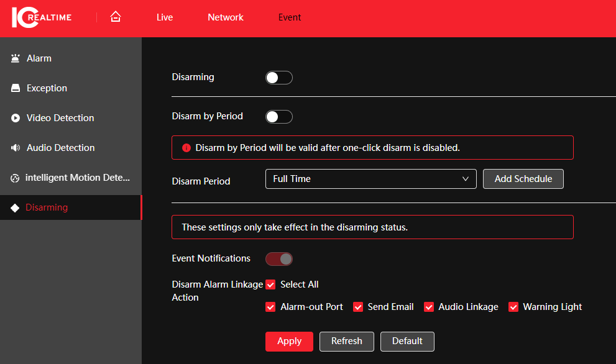
Task: Open the Exception menu item
Action: tap(71, 88)
